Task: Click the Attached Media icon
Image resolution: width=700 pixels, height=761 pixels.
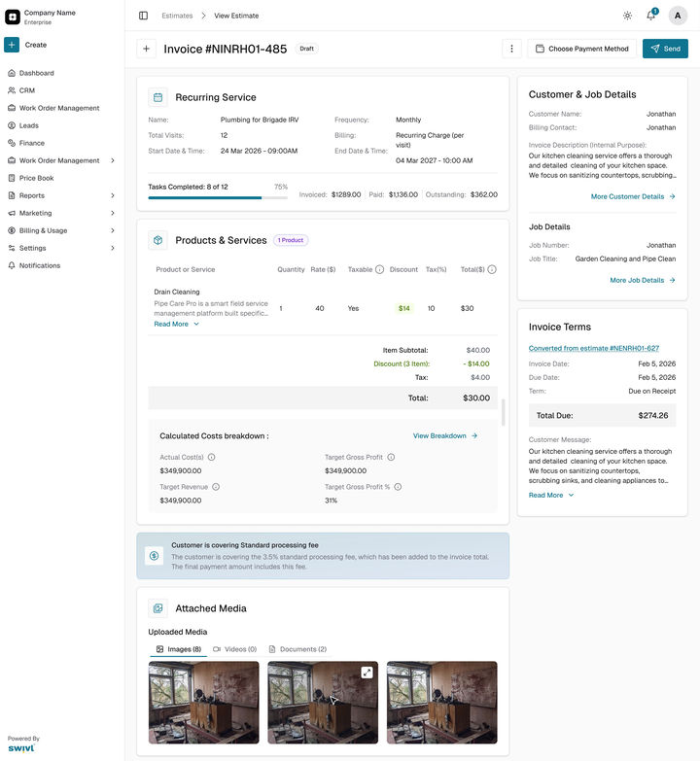Action: point(157,608)
